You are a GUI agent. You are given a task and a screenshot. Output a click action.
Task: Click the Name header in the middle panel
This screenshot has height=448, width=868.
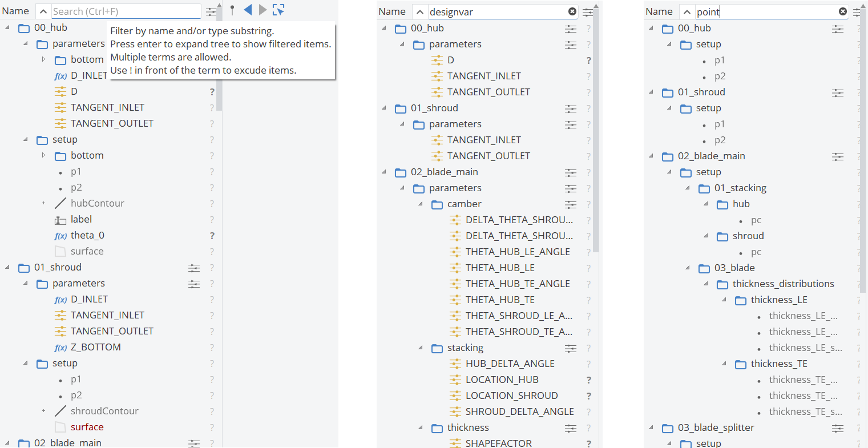click(392, 11)
